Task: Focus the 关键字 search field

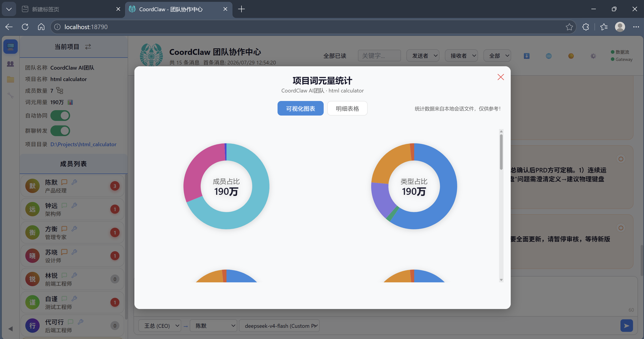Action: 379,56
